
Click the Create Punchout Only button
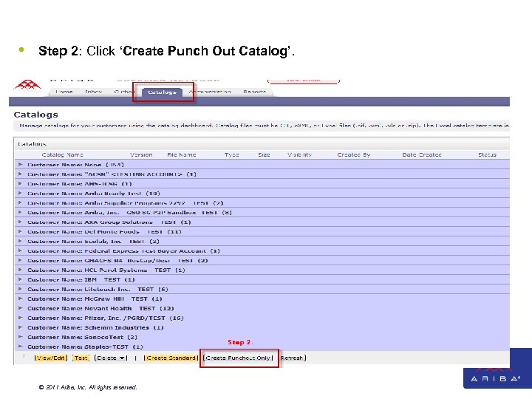(x=239, y=358)
